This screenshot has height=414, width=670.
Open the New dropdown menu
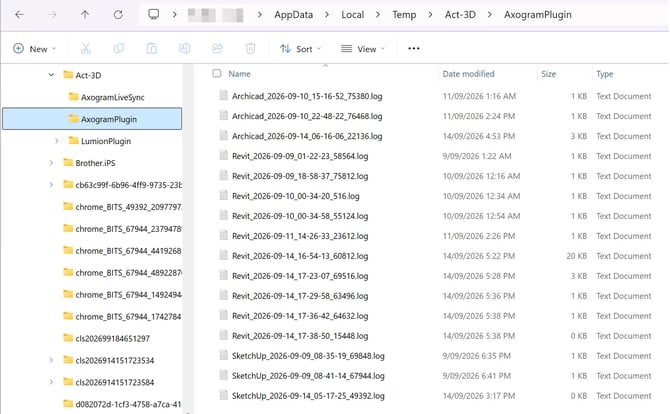[x=35, y=49]
